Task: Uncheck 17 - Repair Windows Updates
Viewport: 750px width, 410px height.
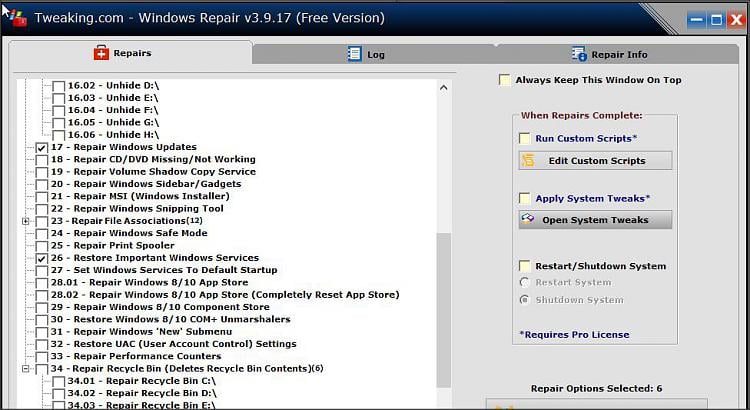Action: coord(42,147)
